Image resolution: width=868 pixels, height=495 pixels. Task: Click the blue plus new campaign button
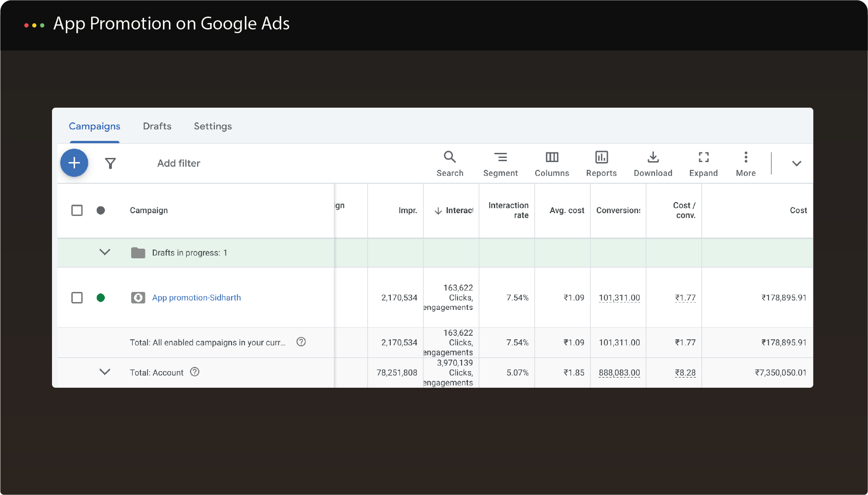click(x=74, y=163)
